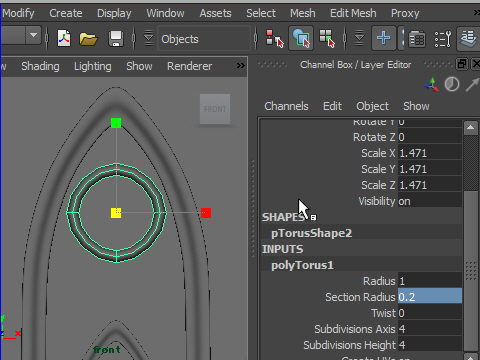Screen dimensions: 480x360
Task: Open the Edit Mesh menu
Action: coord(353,13)
